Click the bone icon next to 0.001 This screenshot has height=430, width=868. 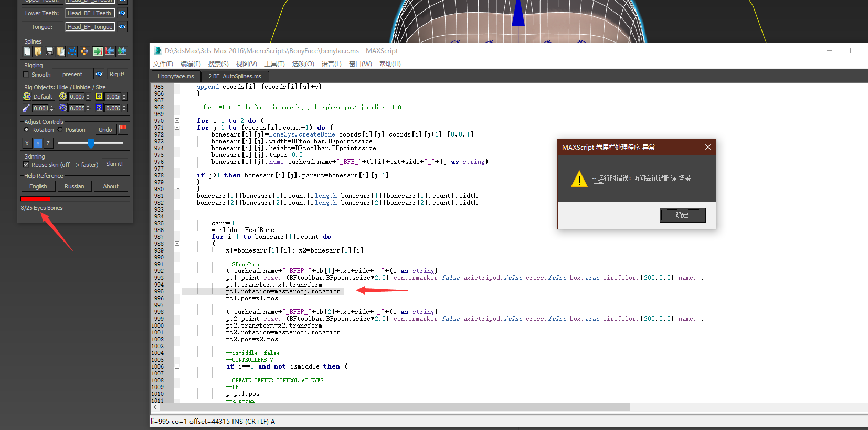point(27,108)
